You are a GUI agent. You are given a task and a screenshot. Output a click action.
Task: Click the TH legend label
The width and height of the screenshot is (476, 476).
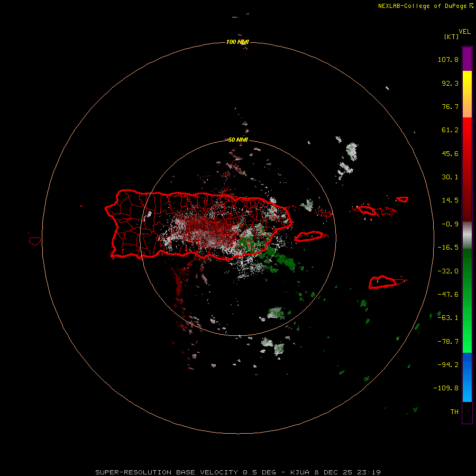454,412
